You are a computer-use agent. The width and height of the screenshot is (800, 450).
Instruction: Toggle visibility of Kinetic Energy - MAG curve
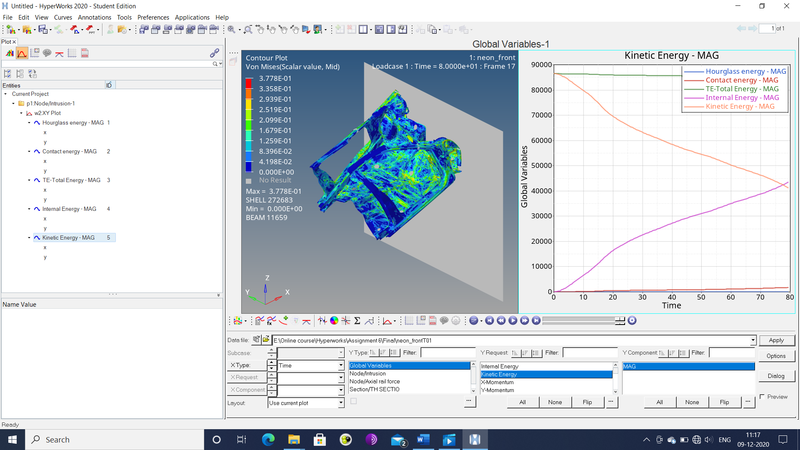36,238
